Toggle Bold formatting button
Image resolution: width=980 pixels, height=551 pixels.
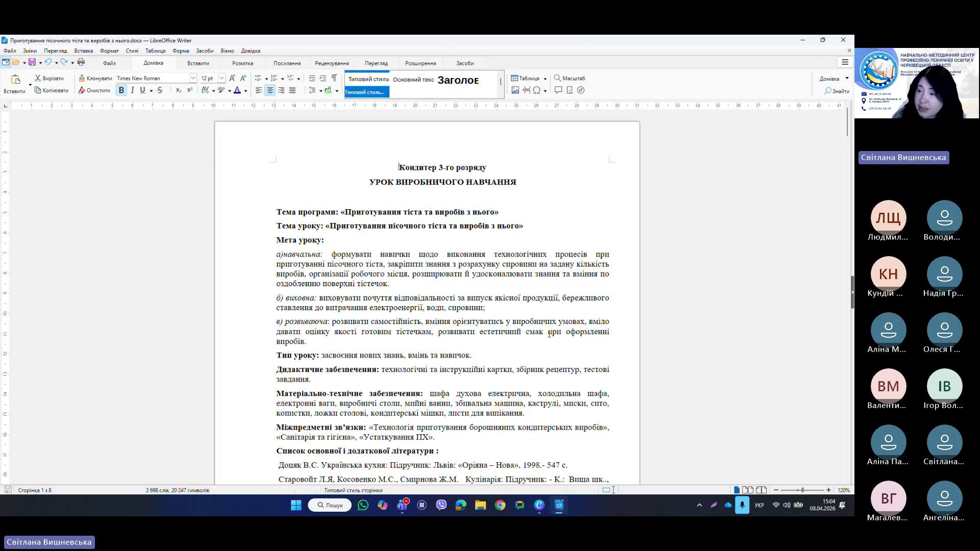pyautogui.click(x=121, y=90)
